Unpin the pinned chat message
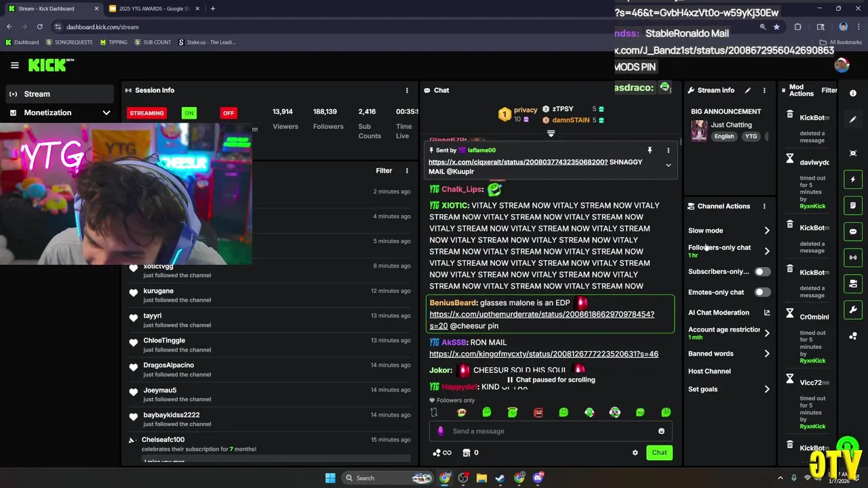The width and height of the screenshot is (868, 488). point(650,150)
